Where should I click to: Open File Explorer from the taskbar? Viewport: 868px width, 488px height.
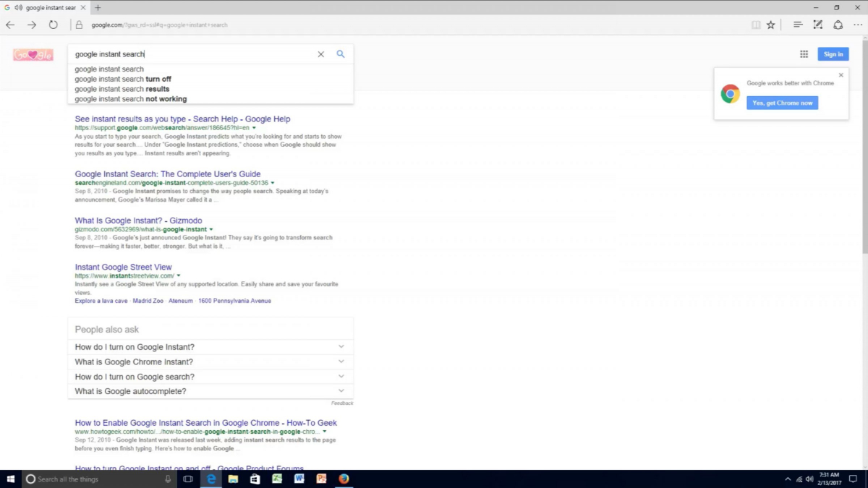point(233,479)
